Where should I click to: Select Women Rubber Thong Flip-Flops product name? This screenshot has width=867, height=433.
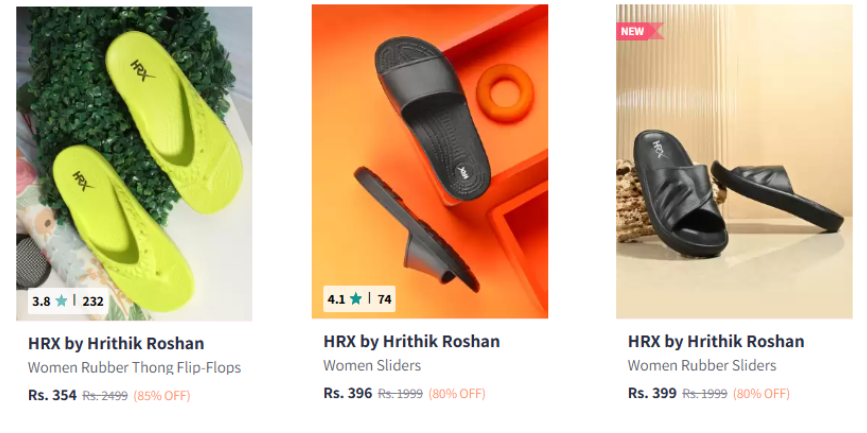[134, 367]
